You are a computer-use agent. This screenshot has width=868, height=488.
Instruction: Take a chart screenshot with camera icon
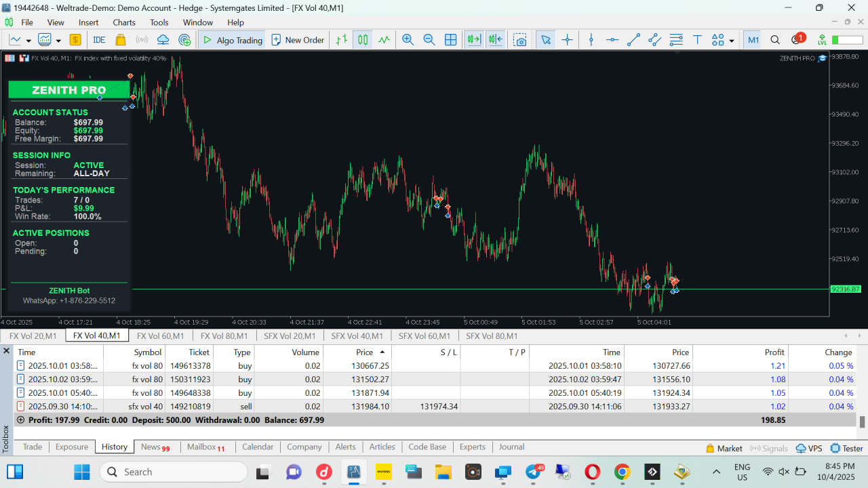tap(520, 40)
